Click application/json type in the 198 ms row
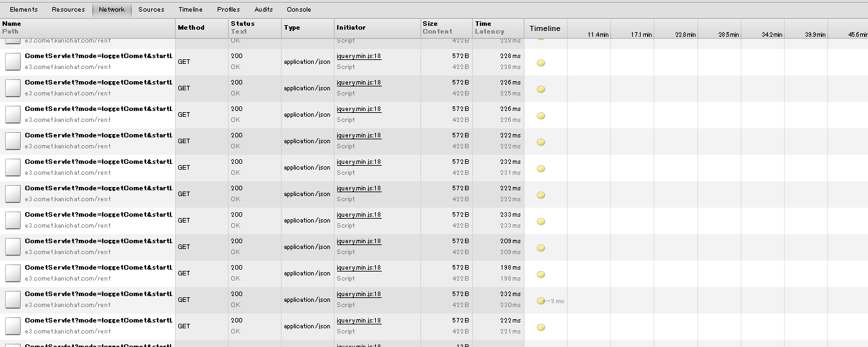 tap(307, 273)
